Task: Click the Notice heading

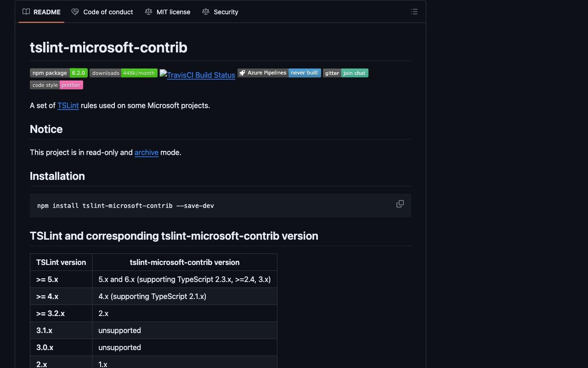Action: pos(46,129)
